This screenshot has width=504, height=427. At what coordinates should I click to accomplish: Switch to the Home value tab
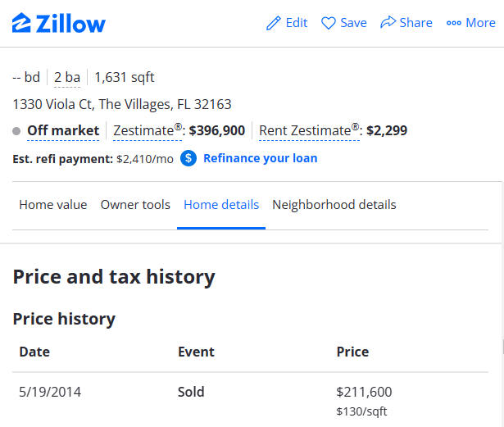click(x=53, y=205)
